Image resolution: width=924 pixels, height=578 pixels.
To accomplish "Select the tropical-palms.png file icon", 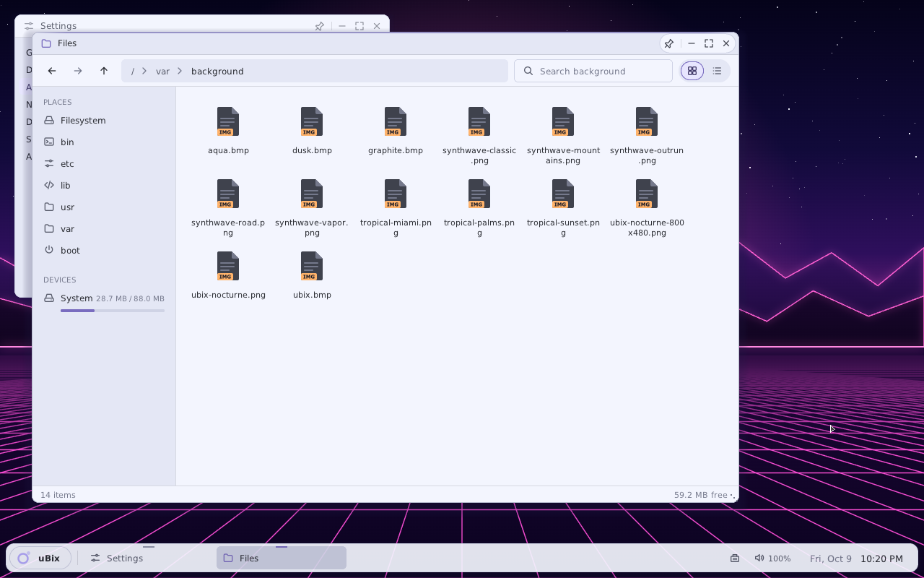I will pyautogui.click(x=479, y=194).
